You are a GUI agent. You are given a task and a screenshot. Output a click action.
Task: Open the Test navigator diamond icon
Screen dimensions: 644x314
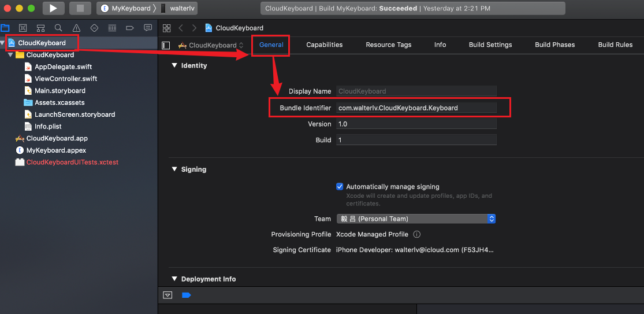(95, 28)
